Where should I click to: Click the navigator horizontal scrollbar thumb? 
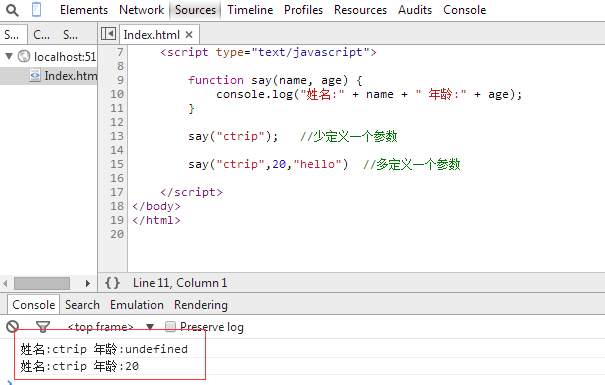point(42,284)
